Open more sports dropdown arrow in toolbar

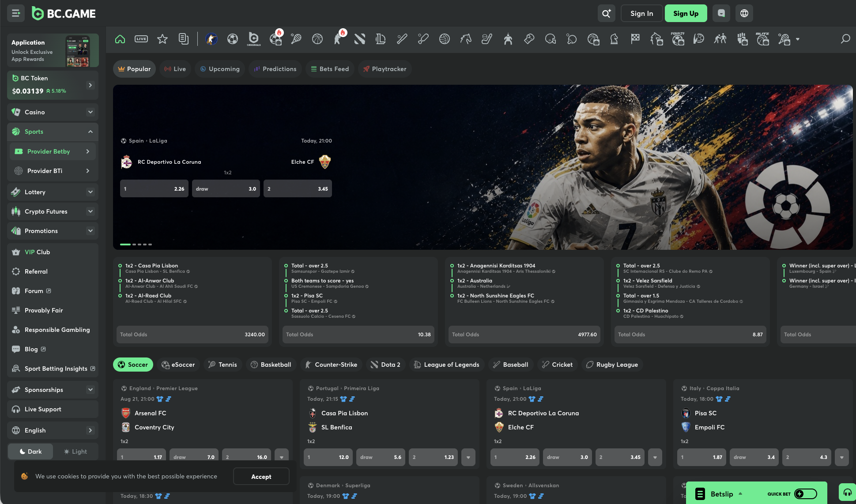(798, 39)
